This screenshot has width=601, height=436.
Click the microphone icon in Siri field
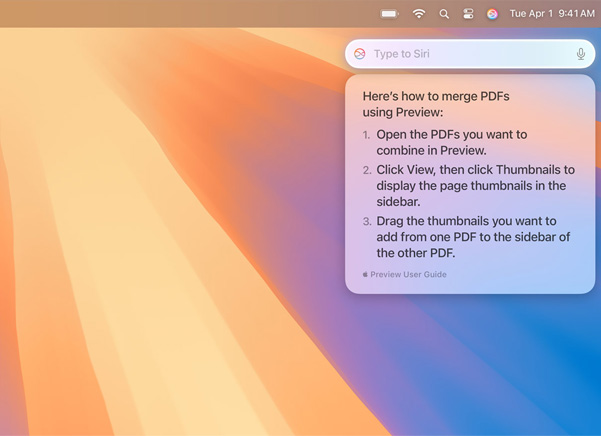pyautogui.click(x=581, y=54)
